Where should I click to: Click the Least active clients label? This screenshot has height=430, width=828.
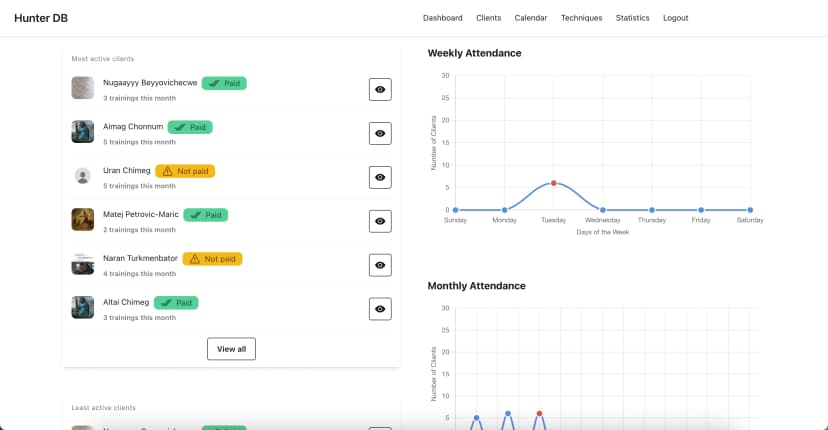[104, 408]
